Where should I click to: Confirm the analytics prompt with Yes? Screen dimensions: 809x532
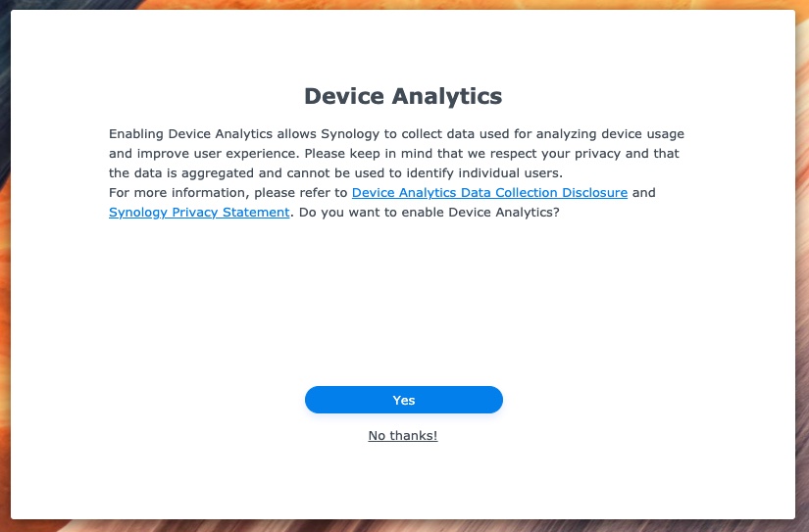[x=403, y=400]
